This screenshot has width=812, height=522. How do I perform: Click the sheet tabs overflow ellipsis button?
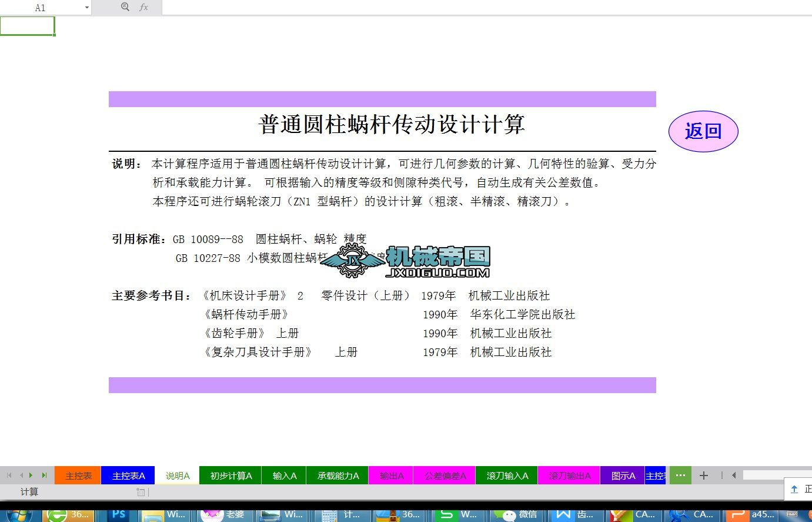pyautogui.click(x=680, y=475)
